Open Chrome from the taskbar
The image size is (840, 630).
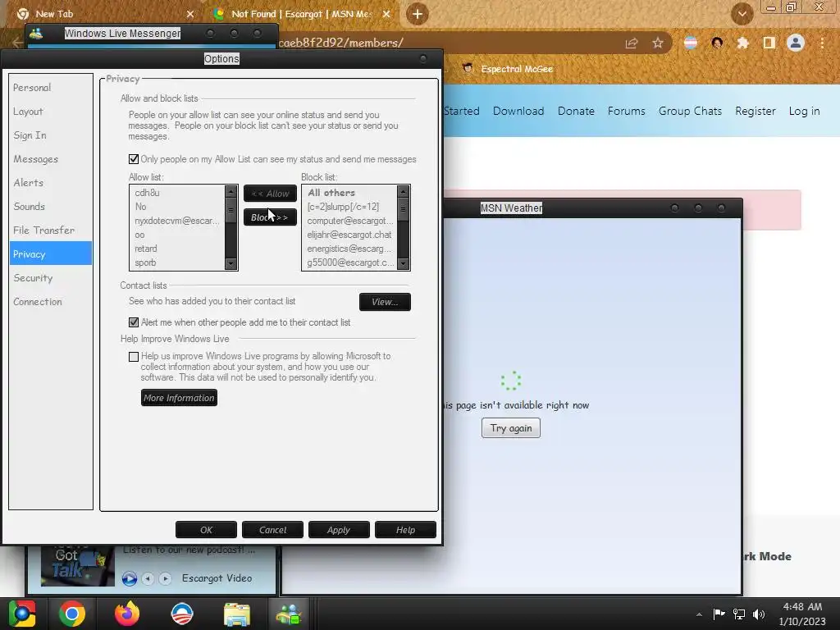(x=72, y=614)
